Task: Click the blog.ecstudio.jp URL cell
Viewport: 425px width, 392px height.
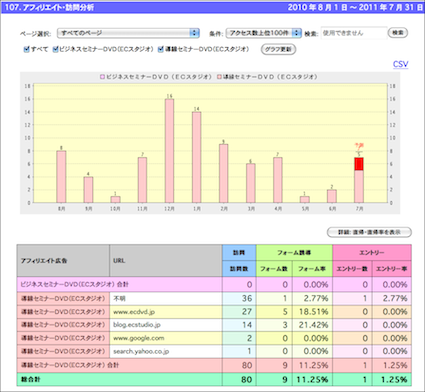Action: [166, 325]
